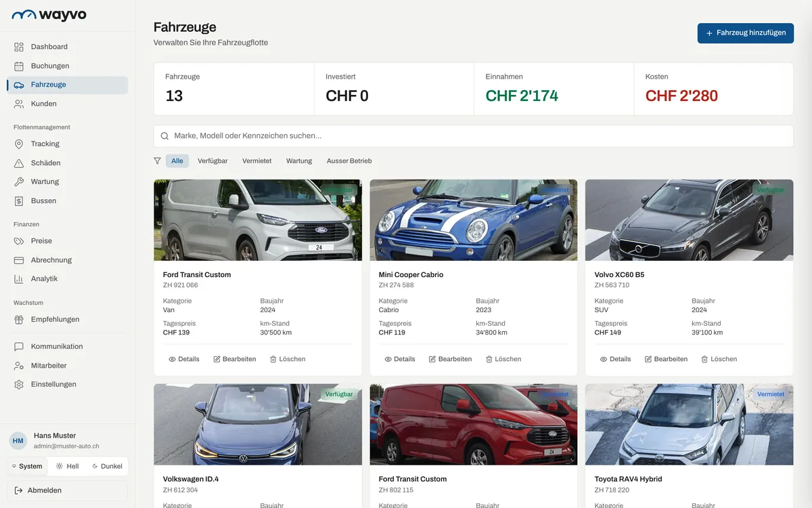Screen dimensions: 812x508
Task: Open red Ford Transit Custom photo
Action: point(474,425)
